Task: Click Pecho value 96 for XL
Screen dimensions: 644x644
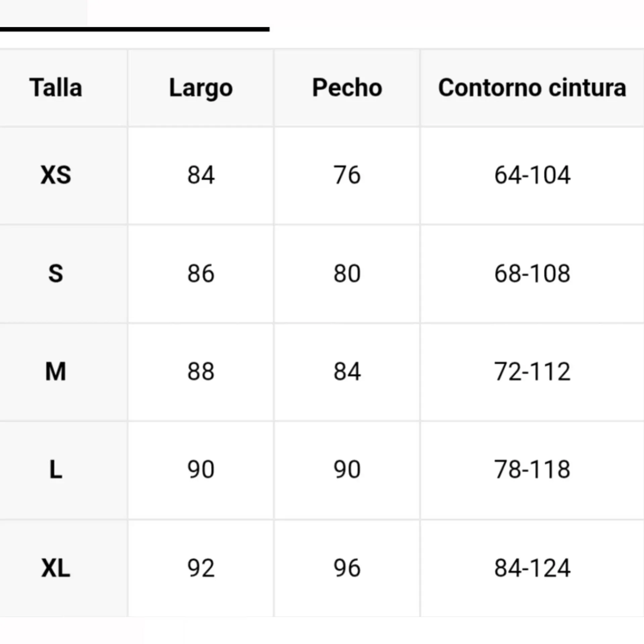Action: tap(347, 568)
